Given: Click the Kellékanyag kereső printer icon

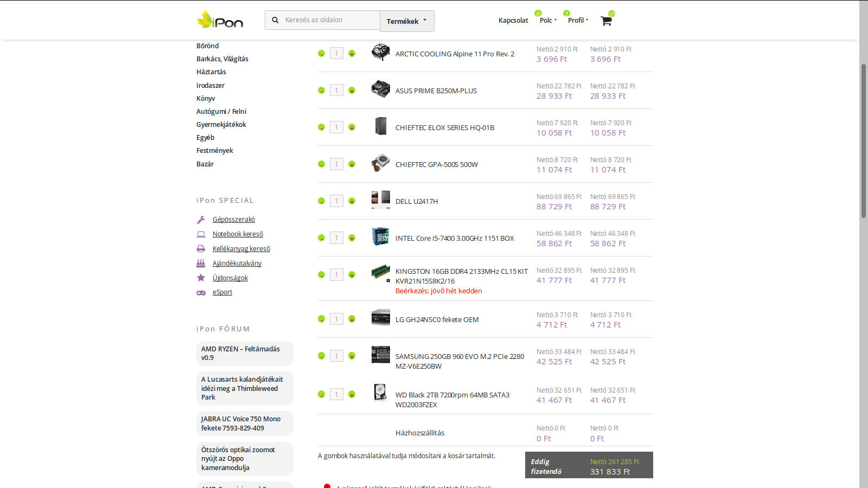Looking at the screenshot, I should pyautogui.click(x=201, y=249).
